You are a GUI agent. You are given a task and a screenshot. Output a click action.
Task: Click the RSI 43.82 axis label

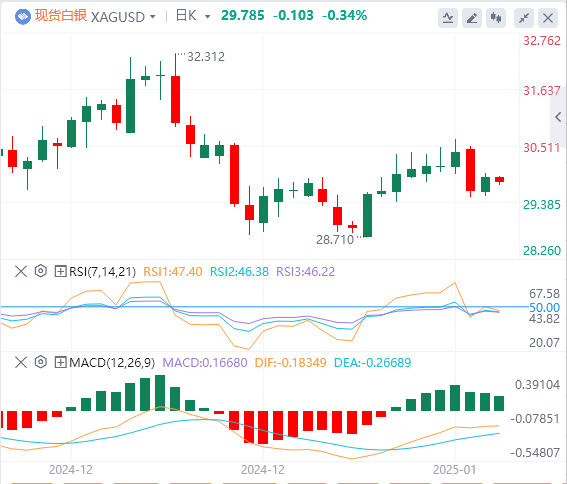point(545,319)
